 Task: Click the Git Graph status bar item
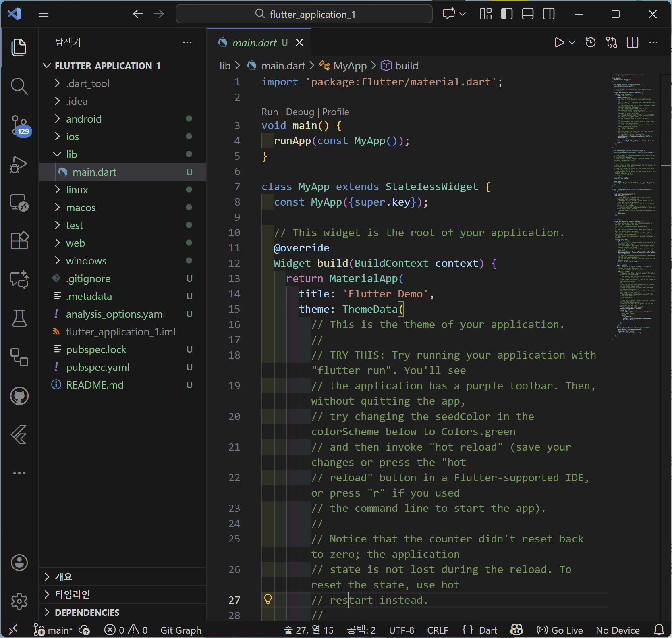tap(181, 630)
